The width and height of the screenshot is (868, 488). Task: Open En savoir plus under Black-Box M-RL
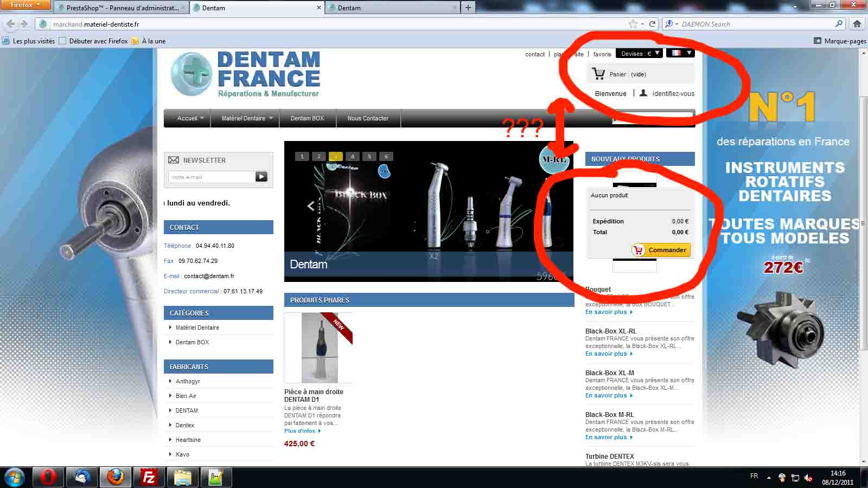[609, 437]
